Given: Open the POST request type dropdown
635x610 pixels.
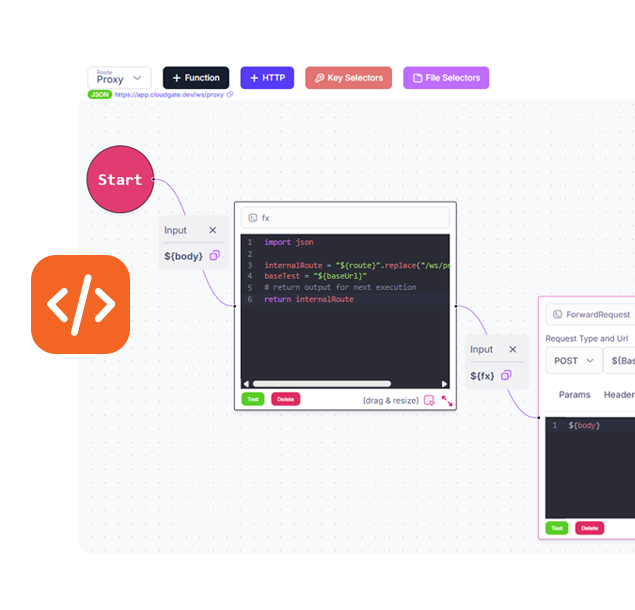Looking at the screenshot, I should (573, 360).
